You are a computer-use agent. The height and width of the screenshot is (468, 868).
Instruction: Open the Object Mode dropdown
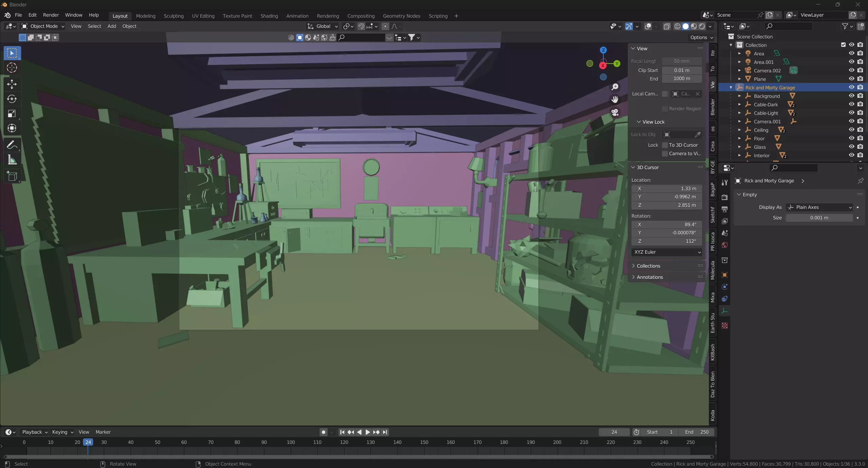click(x=42, y=26)
